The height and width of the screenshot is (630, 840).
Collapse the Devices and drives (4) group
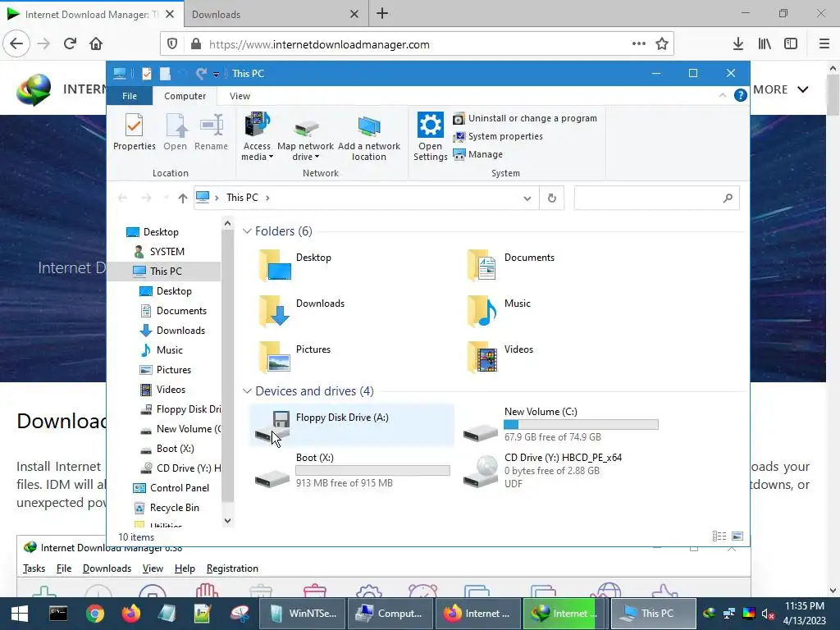point(247,391)
